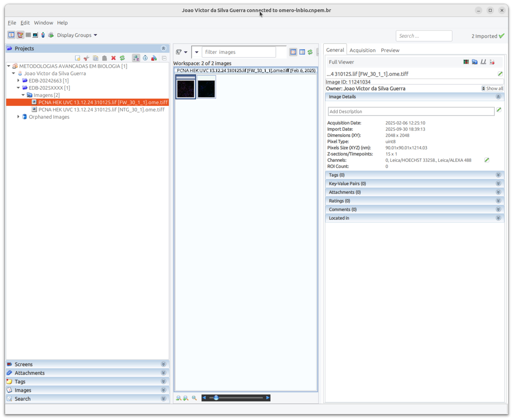Edit channel names via the pencil icon

click(487, 160)
